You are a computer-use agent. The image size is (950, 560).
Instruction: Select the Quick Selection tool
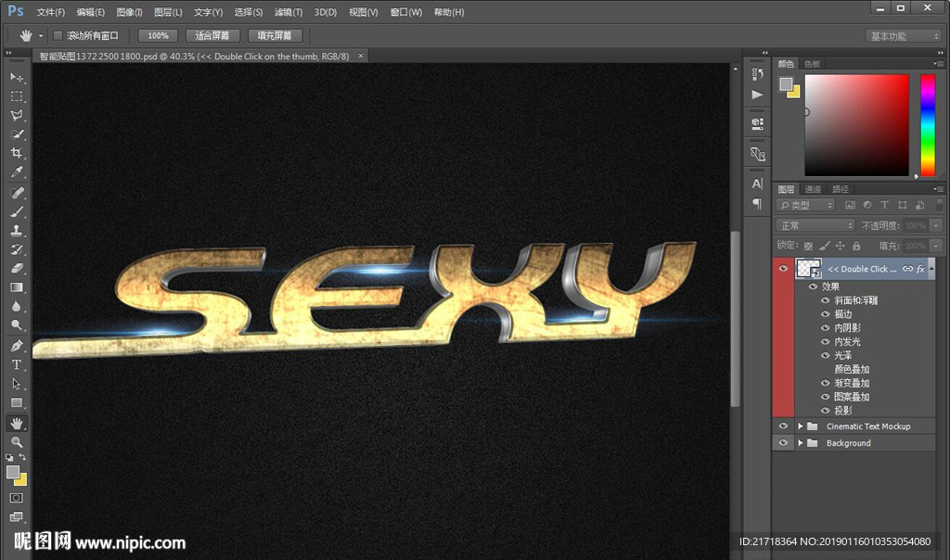click(17, 134)
